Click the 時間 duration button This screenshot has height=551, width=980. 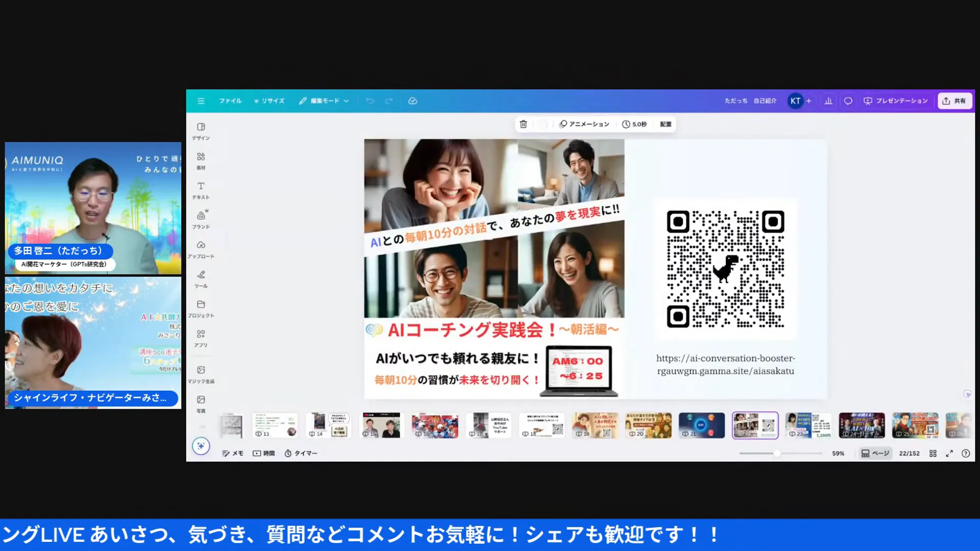(x=264, y=453)
